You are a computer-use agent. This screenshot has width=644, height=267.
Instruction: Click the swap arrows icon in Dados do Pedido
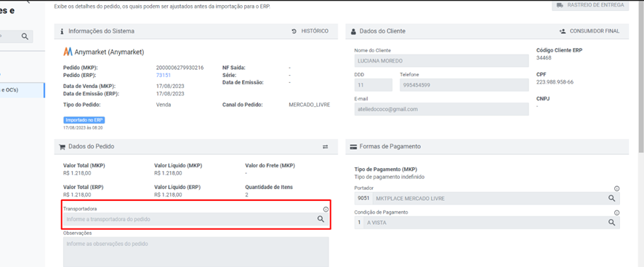coord(326,146)
